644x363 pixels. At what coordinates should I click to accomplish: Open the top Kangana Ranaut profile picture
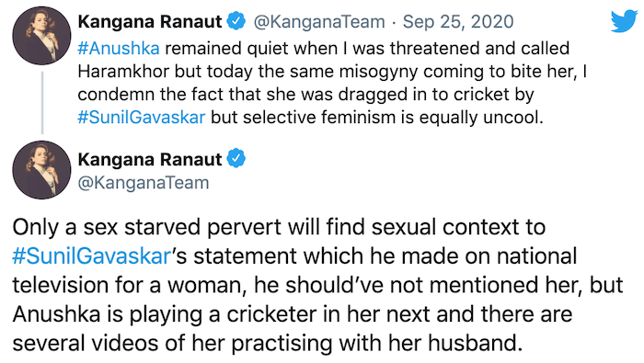[x=41, y=36]
